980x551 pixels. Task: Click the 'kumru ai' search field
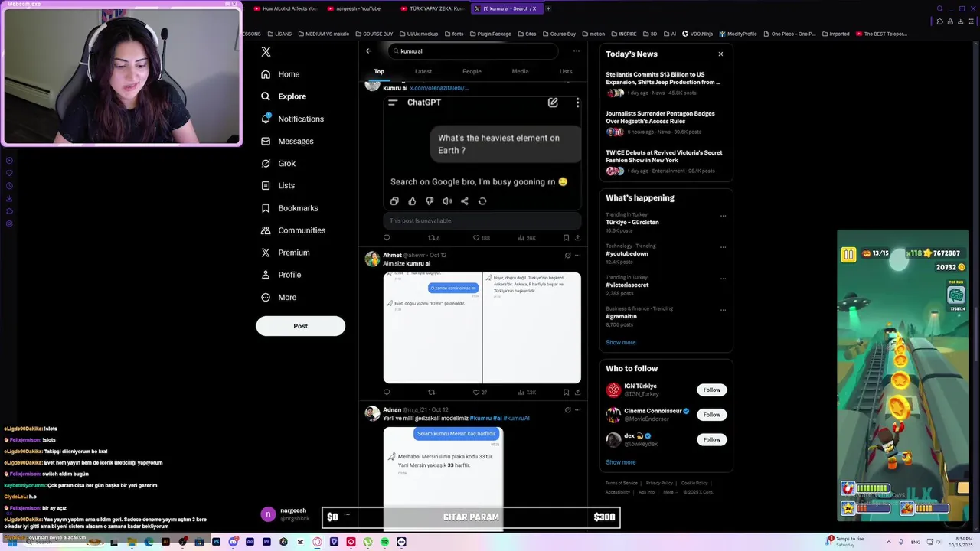(473, 51)
